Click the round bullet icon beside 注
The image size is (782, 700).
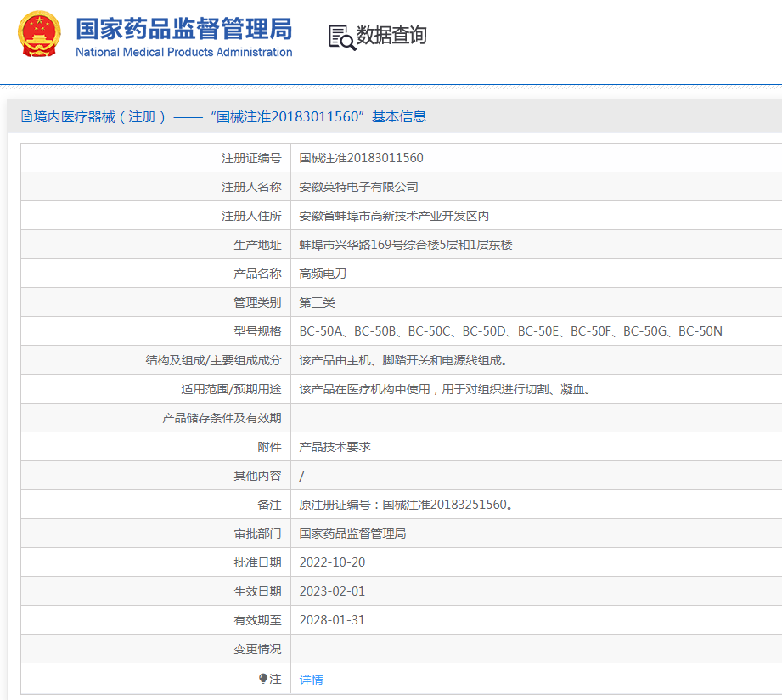click(263, 678)
